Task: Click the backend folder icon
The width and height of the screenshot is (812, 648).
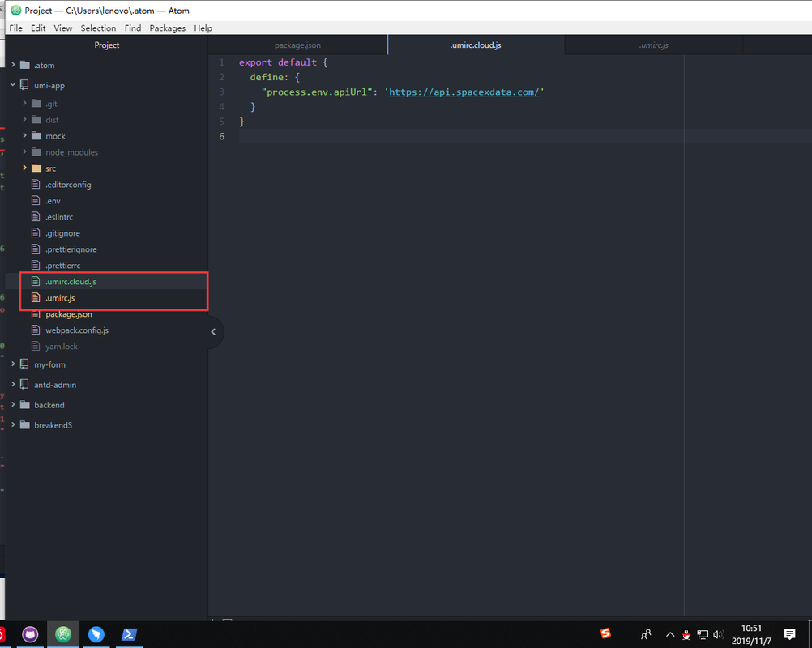Action: (x=25, y=404)
